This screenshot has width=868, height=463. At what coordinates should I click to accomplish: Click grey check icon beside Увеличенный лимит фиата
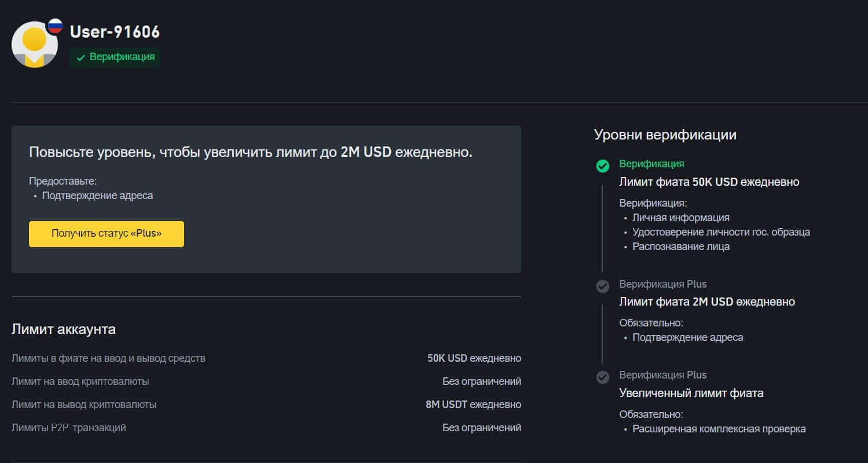(603, 377)
